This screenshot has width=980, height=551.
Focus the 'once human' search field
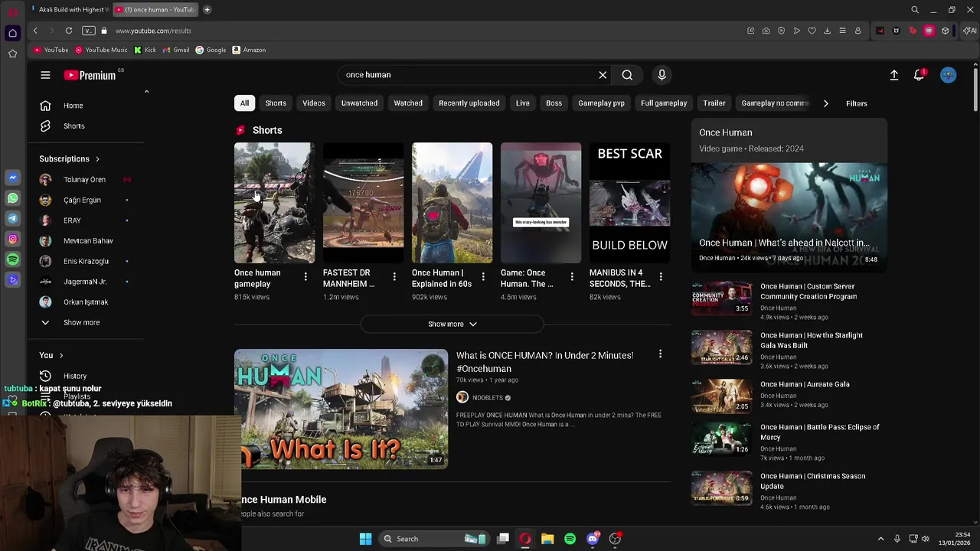[467, 75]
